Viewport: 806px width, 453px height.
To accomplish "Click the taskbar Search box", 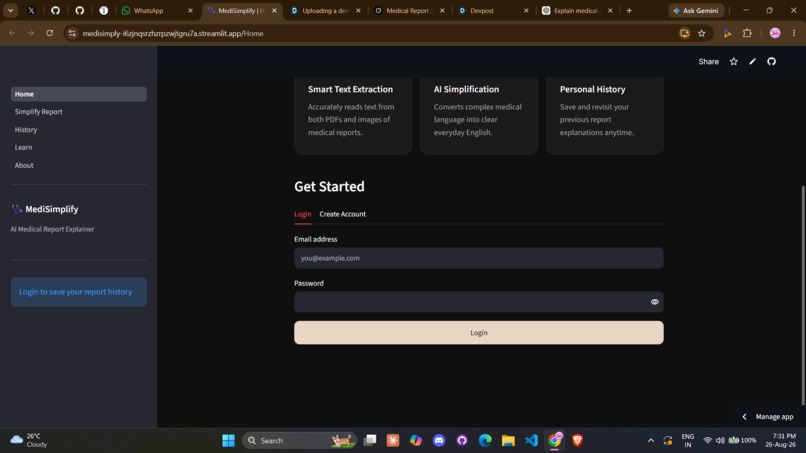I will pyautogui.click(x=299, y=441).
